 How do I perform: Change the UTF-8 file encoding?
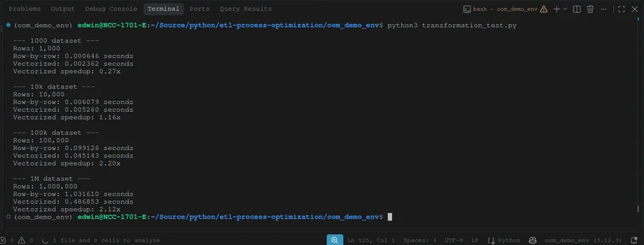[453, 241]
